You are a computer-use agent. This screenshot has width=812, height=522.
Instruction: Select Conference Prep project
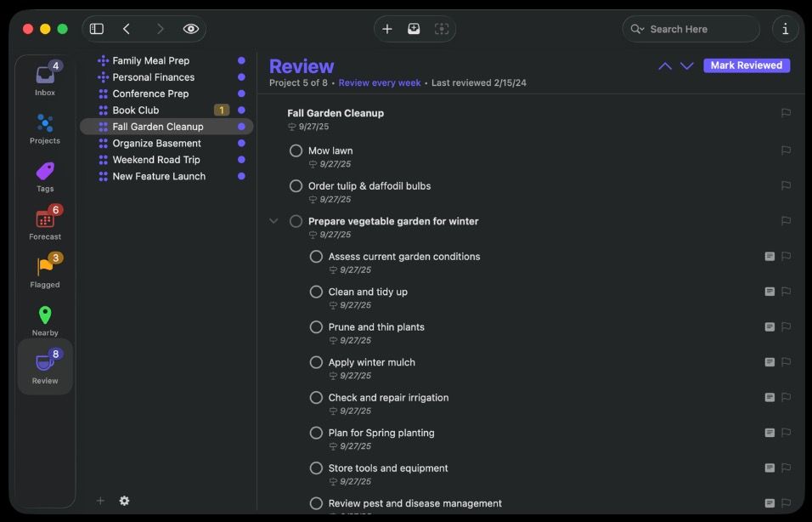point(166,94)
